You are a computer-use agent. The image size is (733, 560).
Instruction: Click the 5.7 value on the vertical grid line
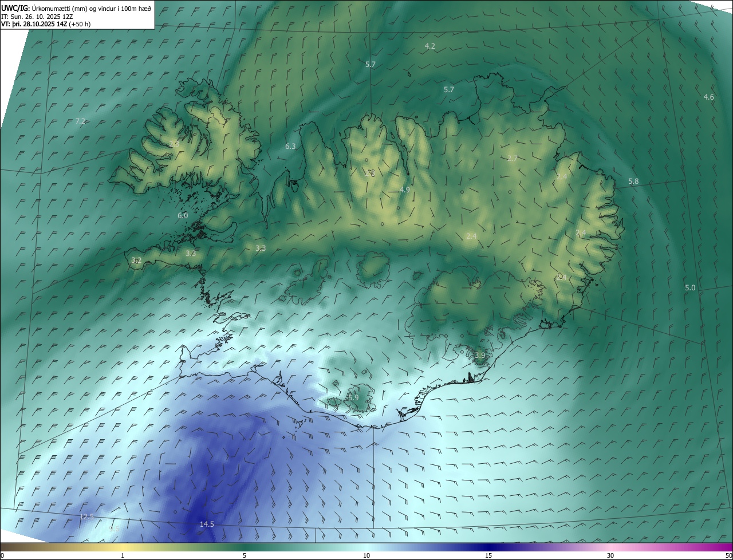pyautogui.click(x=371, y=65)
